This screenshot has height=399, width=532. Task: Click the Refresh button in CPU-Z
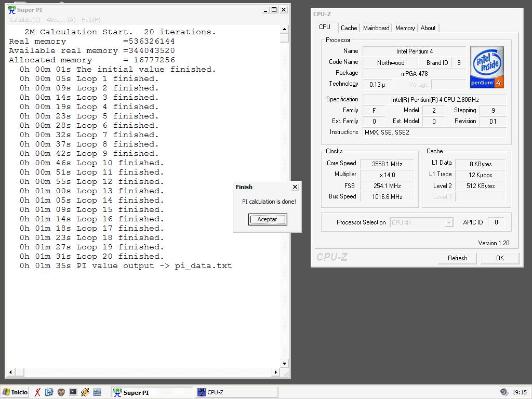[x=457, y=258]
